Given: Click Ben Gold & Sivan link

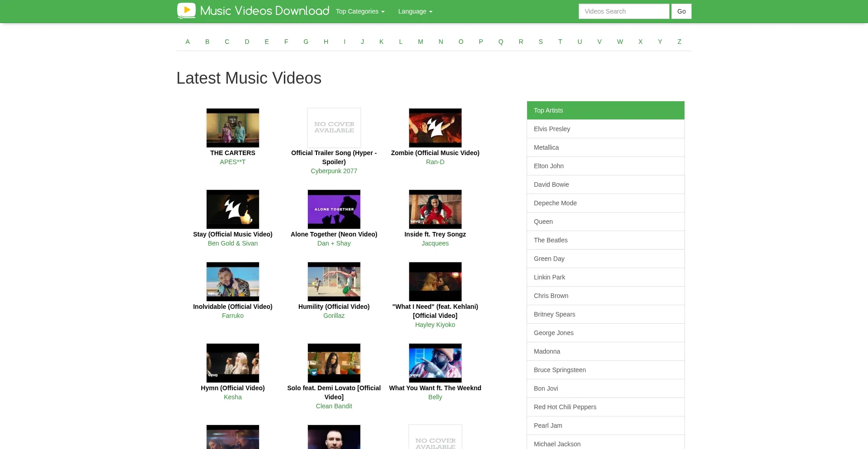Looking at the screenshot, I should click(233, 243).
